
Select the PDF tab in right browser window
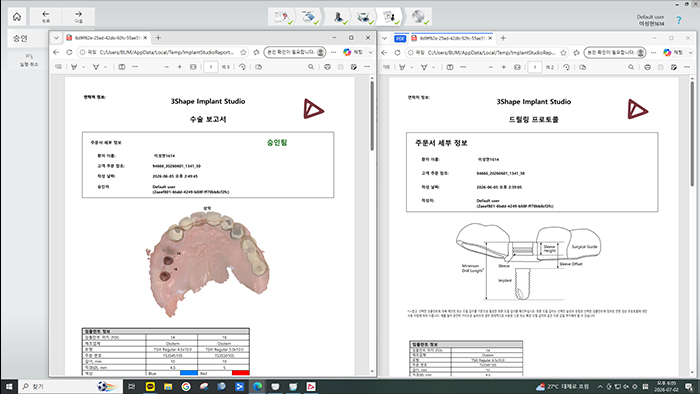[x=452, y=38]
